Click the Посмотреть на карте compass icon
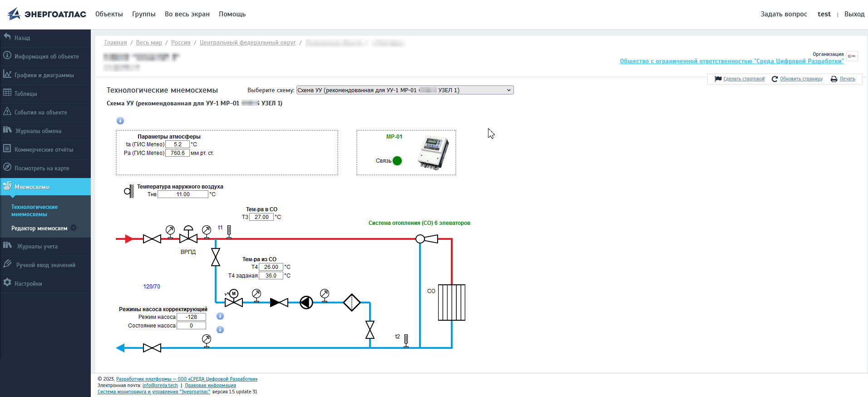Viewport: 868px width, 397px height. [x=7, y=167]
